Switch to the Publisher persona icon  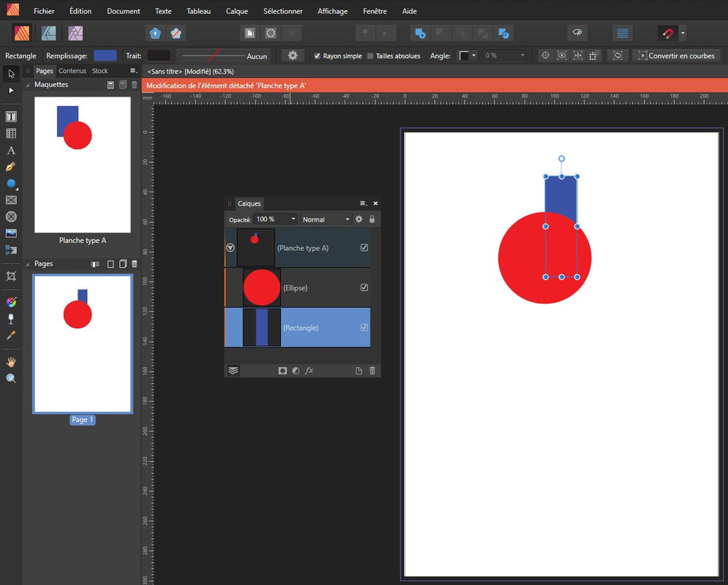click(22, 33)
